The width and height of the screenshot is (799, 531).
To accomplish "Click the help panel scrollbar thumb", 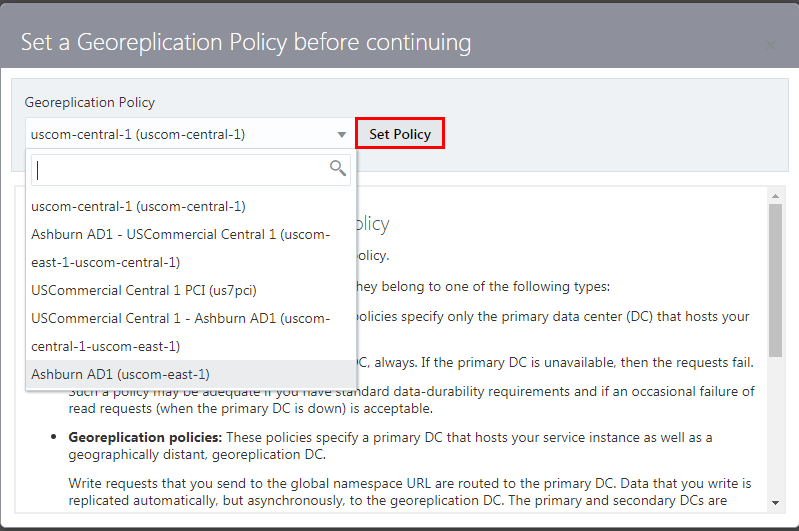I will click(x=775, y=280).
